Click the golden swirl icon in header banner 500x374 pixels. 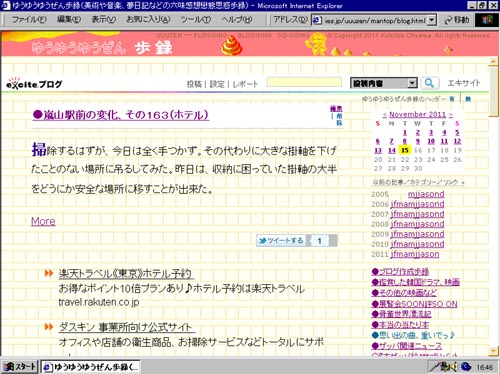click(232, 45)
